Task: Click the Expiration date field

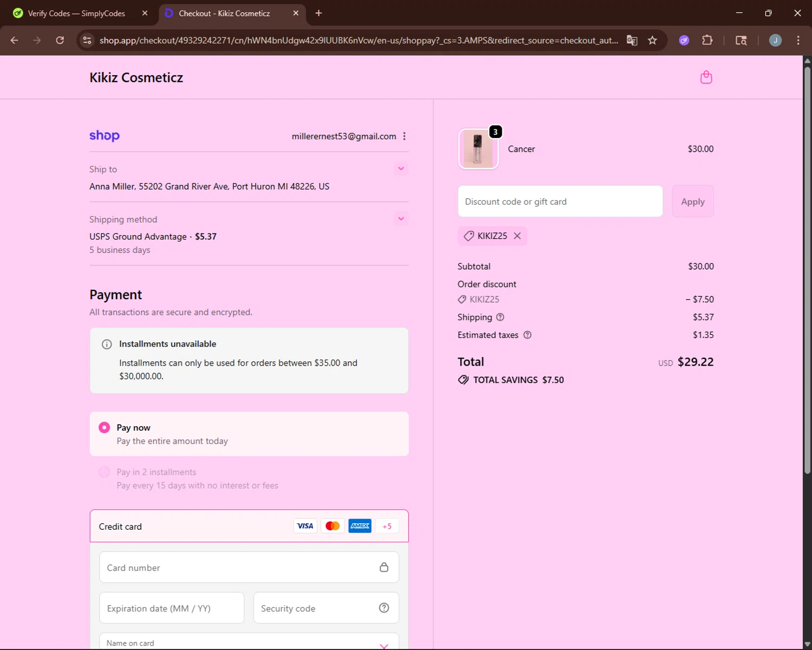Action: point(172,608)
